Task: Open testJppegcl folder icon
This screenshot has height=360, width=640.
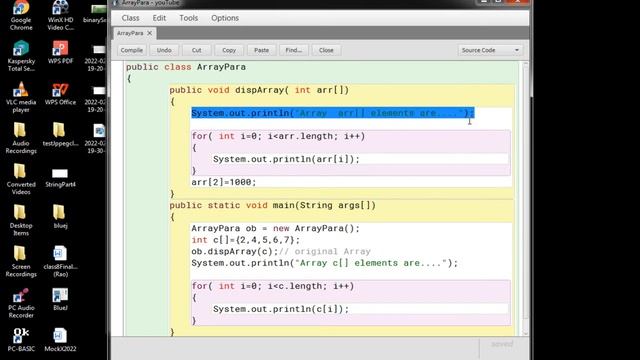Action: tap(60, 135)
